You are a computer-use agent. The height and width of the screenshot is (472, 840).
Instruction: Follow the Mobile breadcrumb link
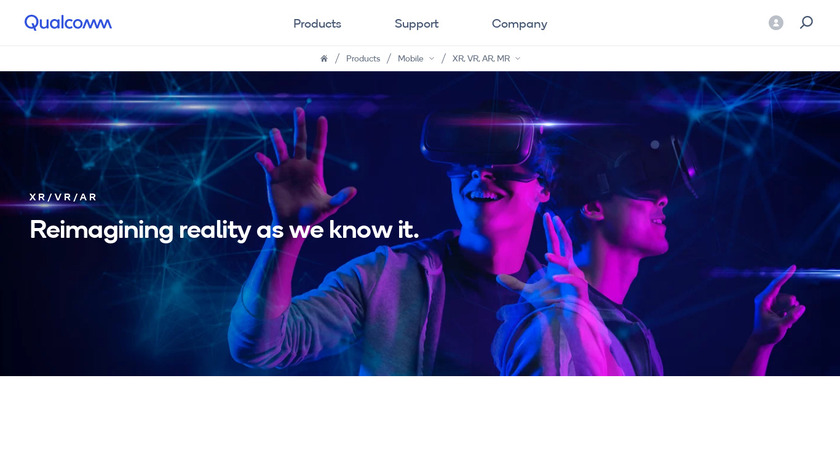click(x=410, y=58)
